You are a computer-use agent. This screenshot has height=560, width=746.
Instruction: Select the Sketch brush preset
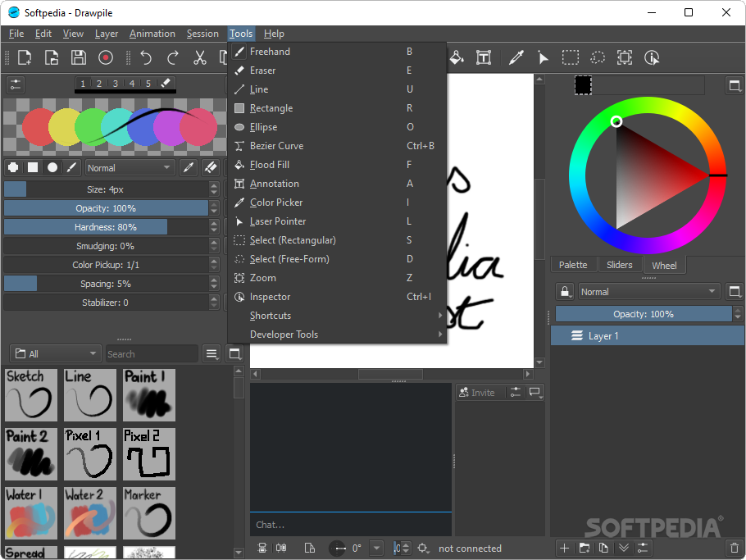coord(31,395)
